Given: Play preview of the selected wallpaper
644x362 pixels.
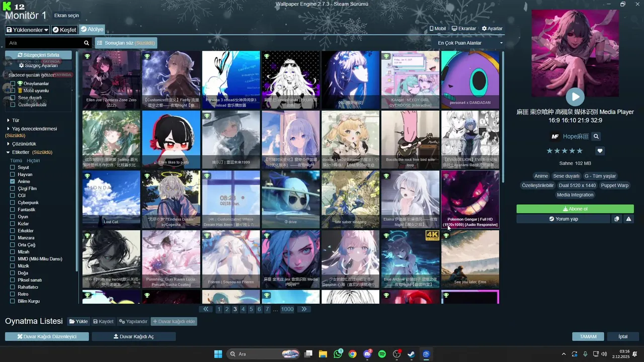Looking at the screenshot, I should (575, 97).
